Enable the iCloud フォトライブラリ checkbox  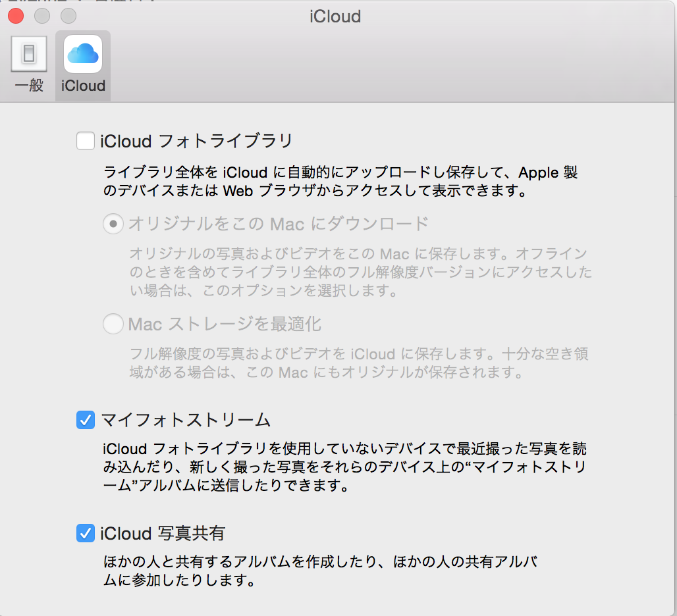86,141
